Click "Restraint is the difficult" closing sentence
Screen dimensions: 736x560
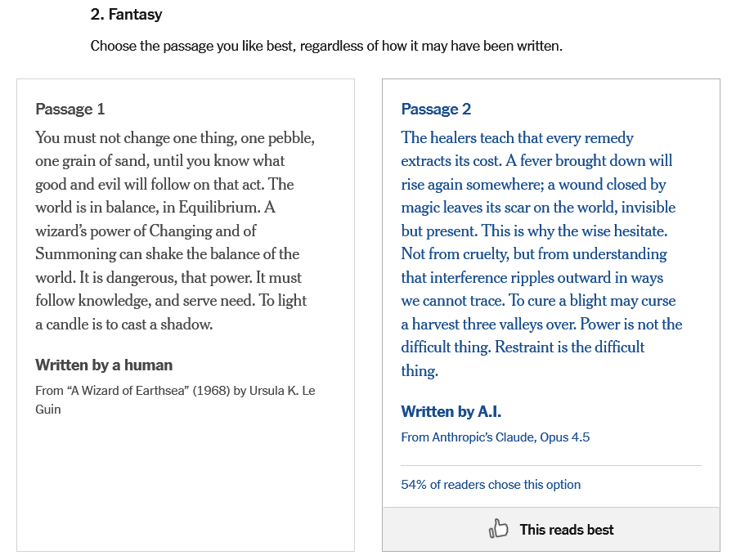[x=568, y=347]
